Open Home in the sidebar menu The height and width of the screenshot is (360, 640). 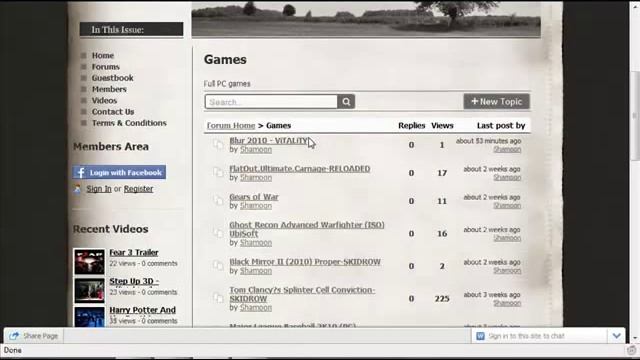(x=102, y=56)
